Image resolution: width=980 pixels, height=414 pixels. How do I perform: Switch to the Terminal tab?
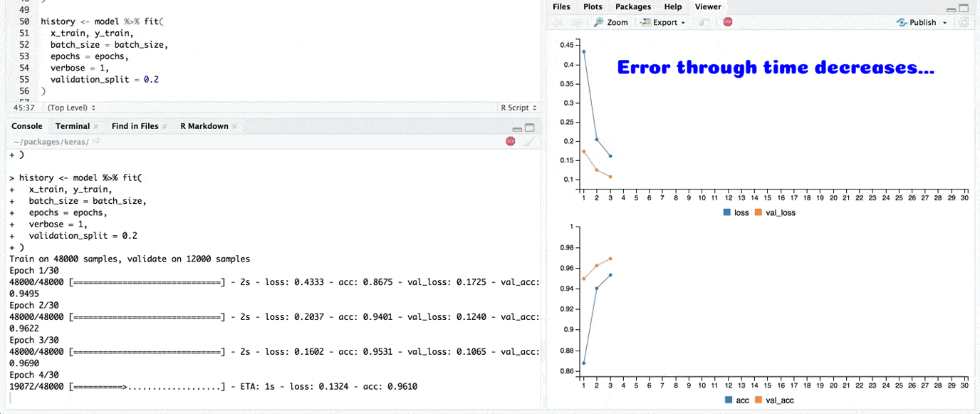[x=73, y=126]
